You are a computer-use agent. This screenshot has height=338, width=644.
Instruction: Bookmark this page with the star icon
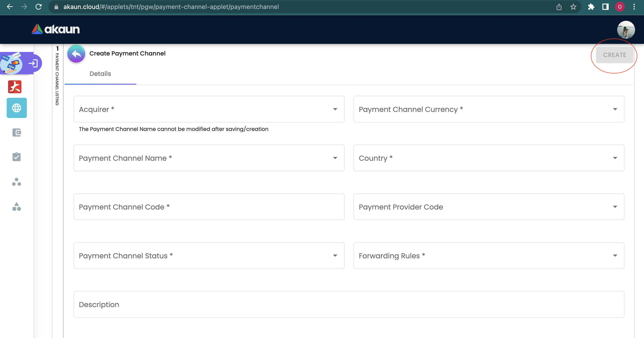click(x=573, y=7)
